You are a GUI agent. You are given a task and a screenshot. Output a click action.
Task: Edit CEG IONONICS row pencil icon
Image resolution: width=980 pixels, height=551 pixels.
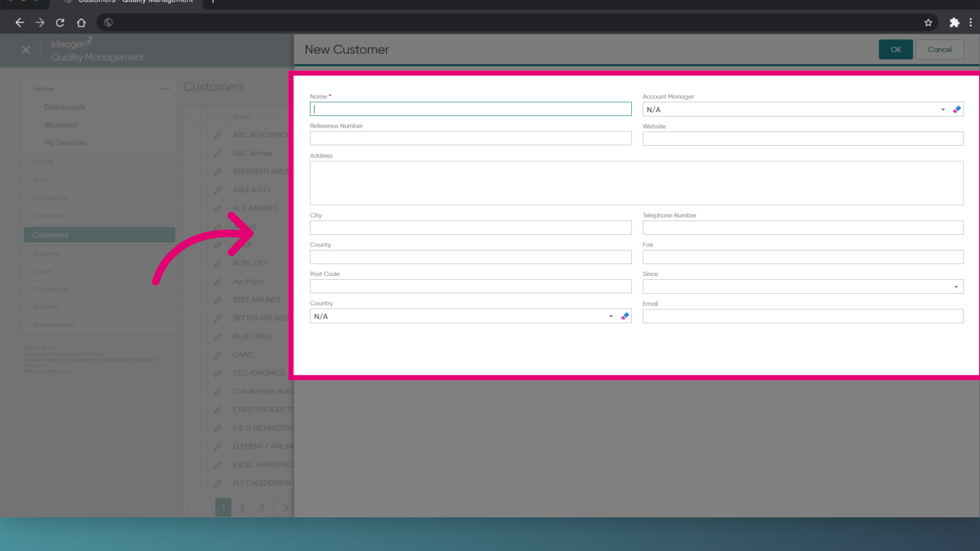[x=217, y=374]
